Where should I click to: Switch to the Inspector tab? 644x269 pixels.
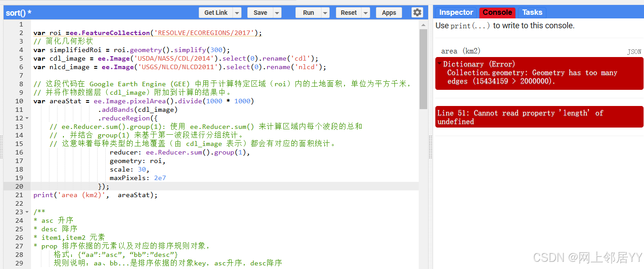(456, 12)
